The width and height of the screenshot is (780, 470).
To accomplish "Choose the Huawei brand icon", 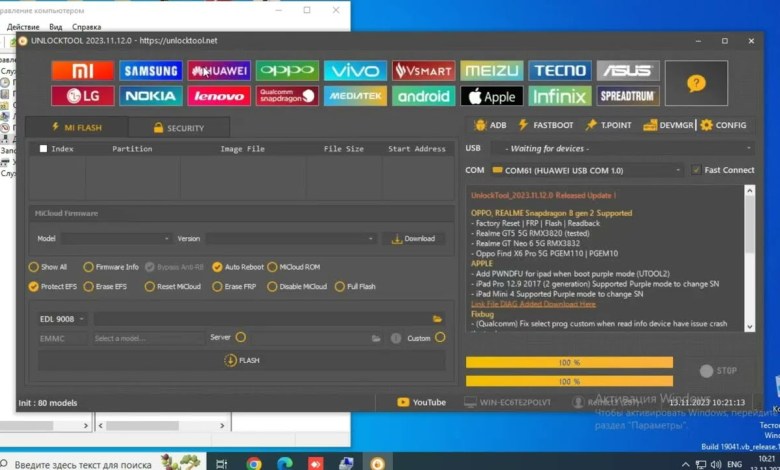I will (218, 71).
